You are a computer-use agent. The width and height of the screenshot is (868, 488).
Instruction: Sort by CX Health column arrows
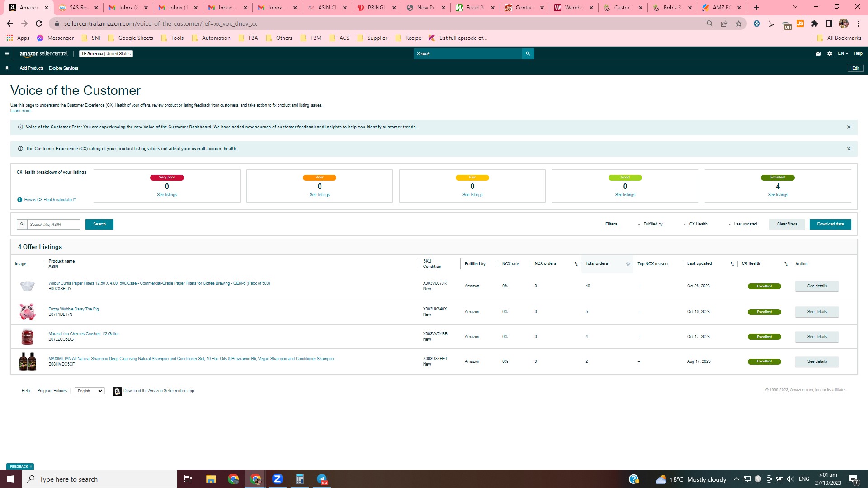coord(786,264)
